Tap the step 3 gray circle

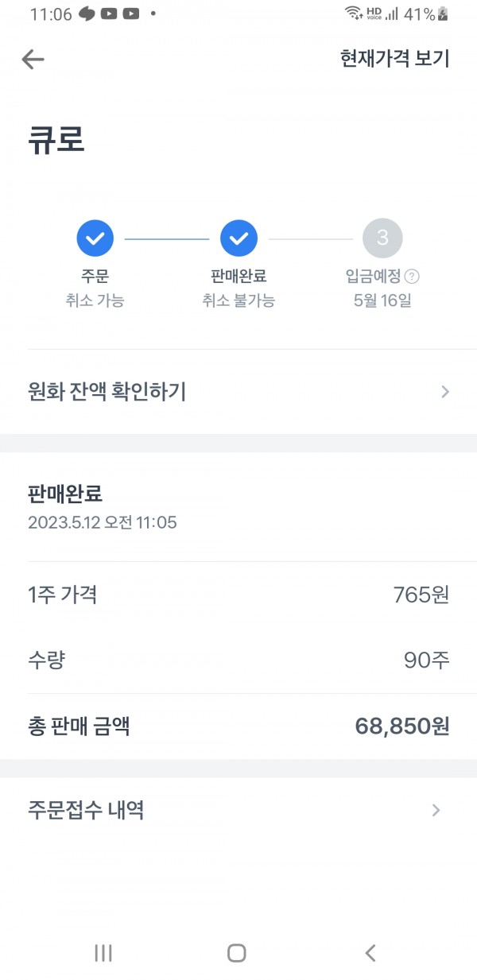[382, 238]
